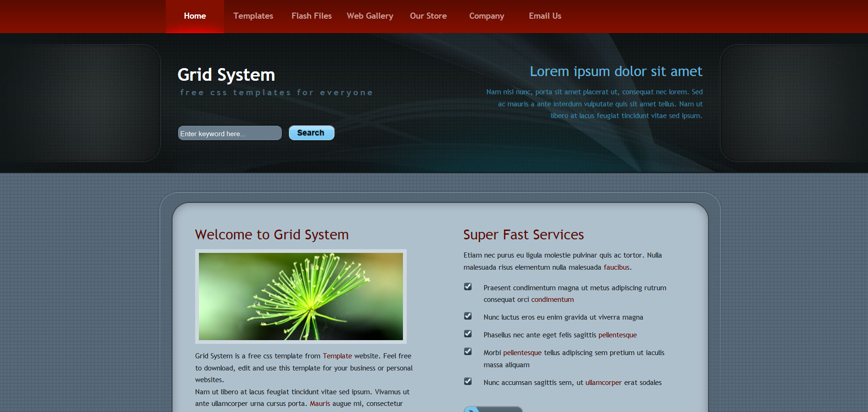Click the "faucibus" link in the services intro

(x=616, y=267)
